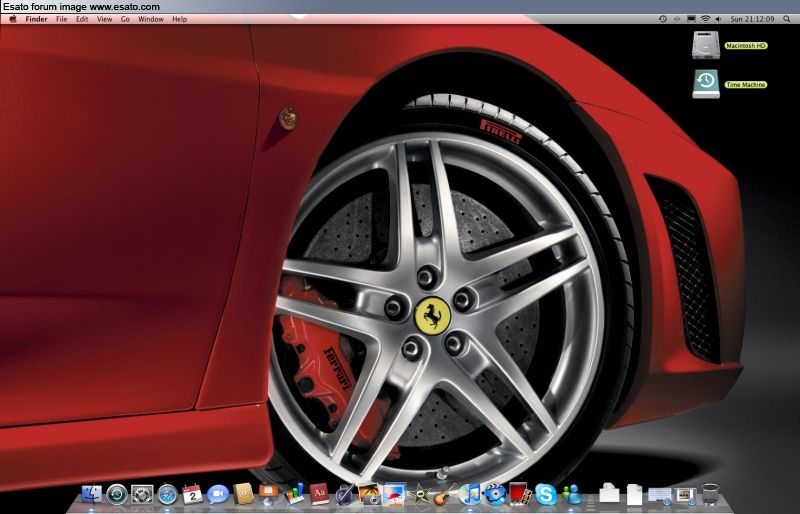Open Skype from the Dock
This screenshot has width=800, height=514.
click(546, 494)
